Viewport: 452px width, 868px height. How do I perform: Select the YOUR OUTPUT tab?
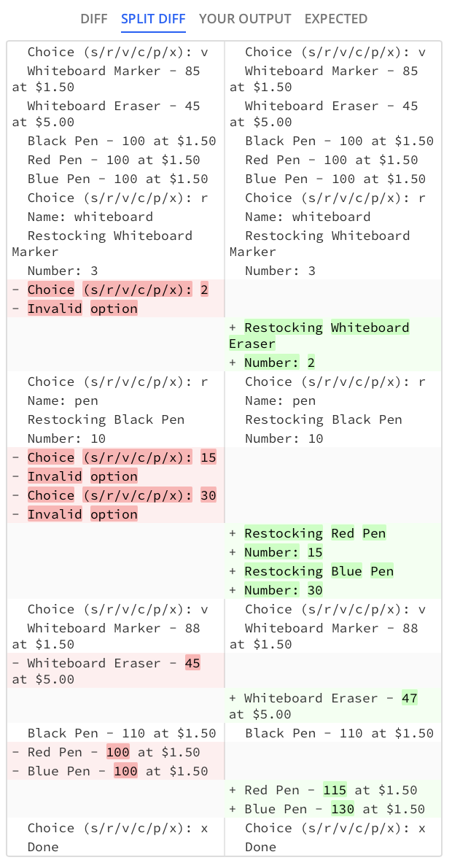pos(244,19)
